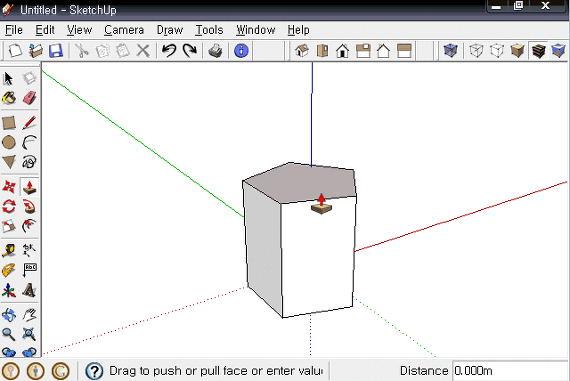Select the 3D Text tool
The height and width of the screenshot is (381, 570).
pos(29,290)
